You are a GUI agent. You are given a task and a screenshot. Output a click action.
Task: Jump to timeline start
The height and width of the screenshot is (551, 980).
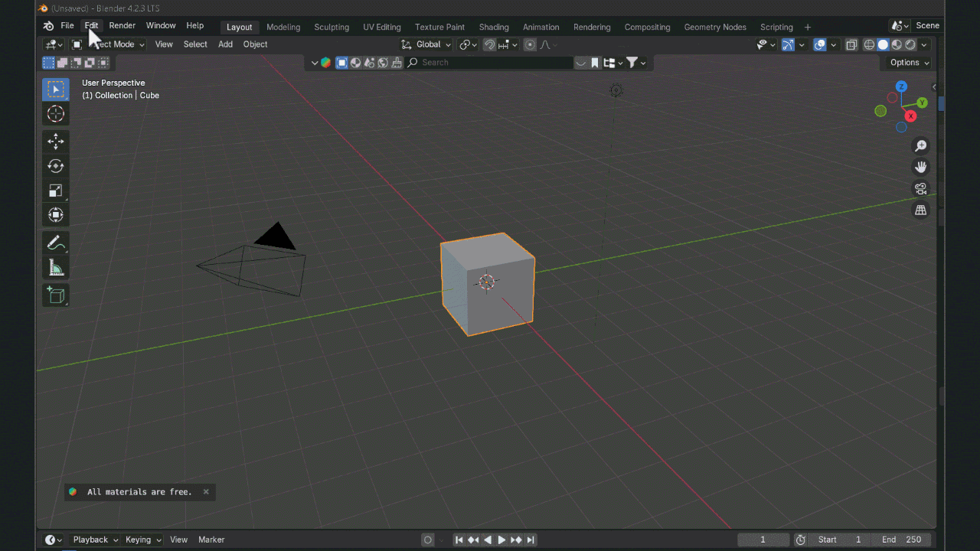(459, 540)
